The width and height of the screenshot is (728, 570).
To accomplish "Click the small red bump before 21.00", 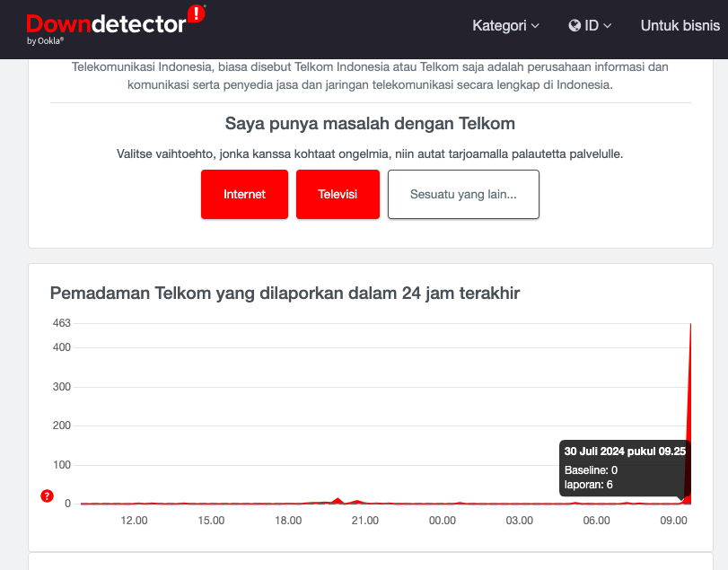I will click(338, 500).
